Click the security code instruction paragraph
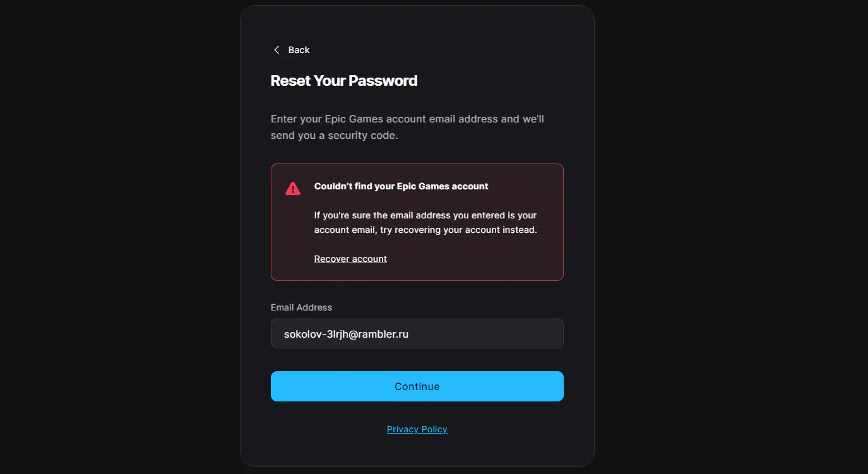 pyautogui.click(x=407, y=127)
